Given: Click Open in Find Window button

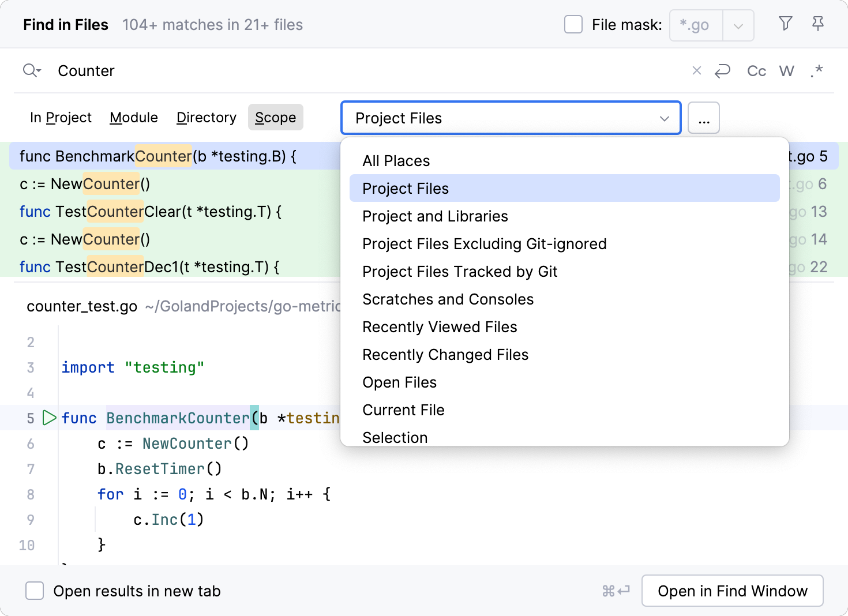Looking at the screenshot, I should (x=732, y=591).
